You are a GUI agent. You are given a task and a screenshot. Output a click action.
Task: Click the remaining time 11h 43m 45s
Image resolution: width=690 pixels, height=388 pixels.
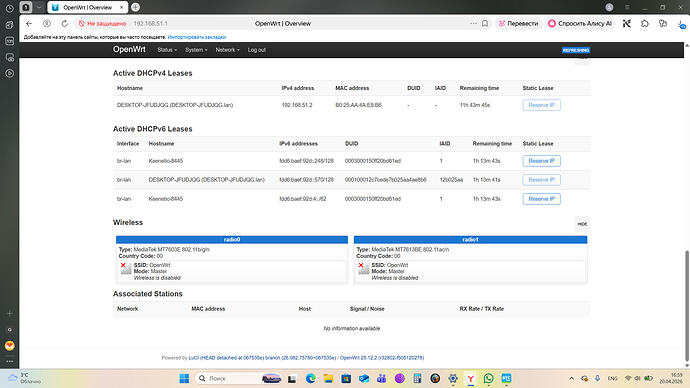475,105
